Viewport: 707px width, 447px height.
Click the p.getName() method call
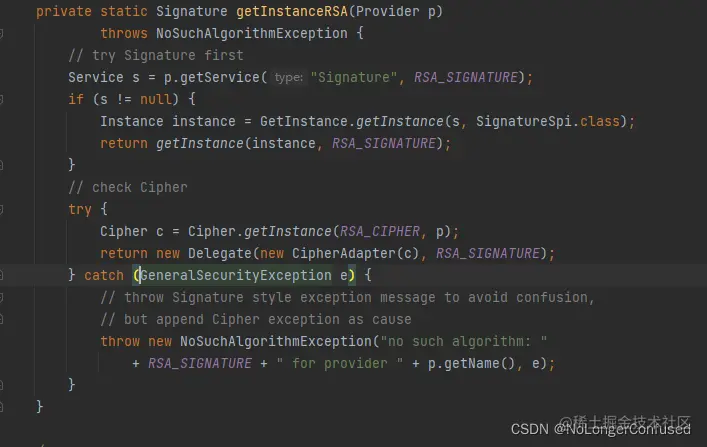pyautogui.click(x=471, y=364)
